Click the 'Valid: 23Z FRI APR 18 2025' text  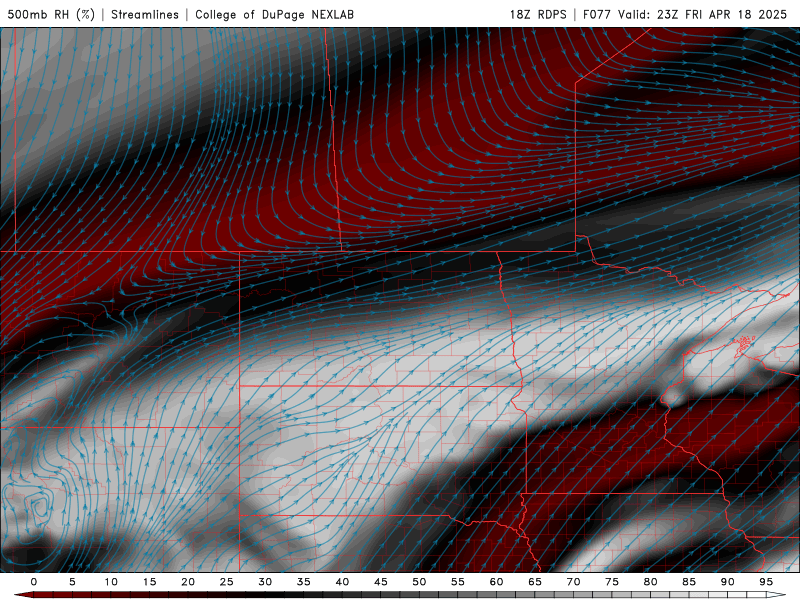pyautogui.click(x=703, y=14)
